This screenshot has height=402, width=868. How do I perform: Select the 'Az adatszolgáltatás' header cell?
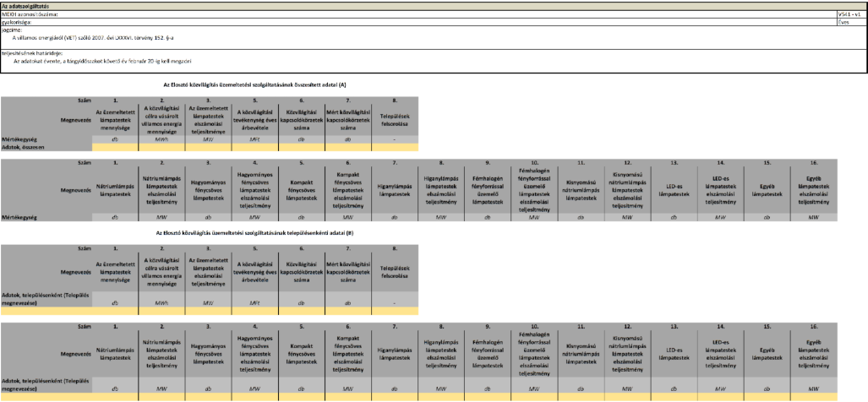[434, 6]
